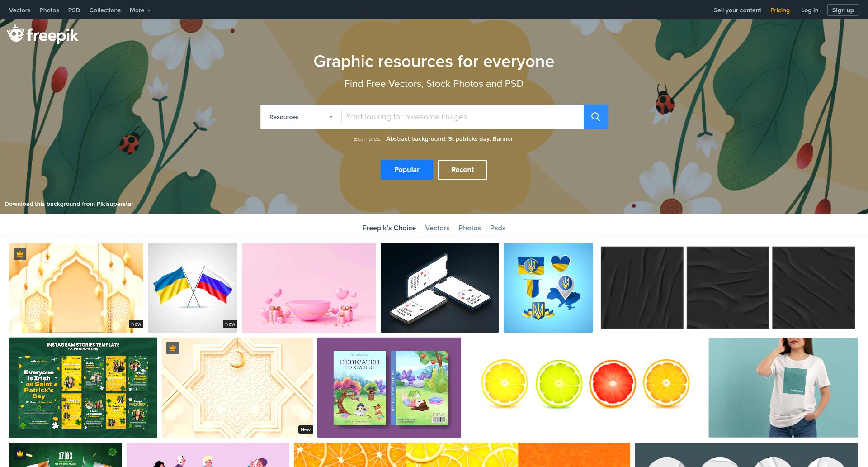Open Collections in top navigation
The height and width of the screenshot is (467, 868).
tap(105, 10)
